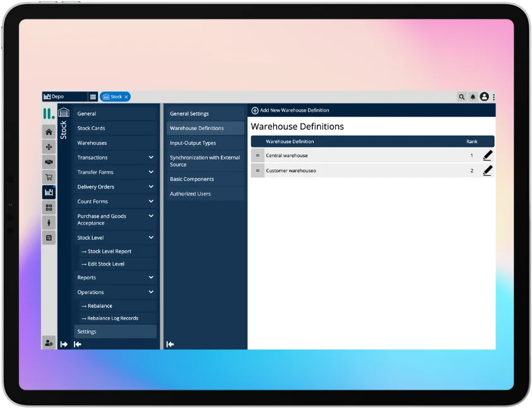Edit the Customer warehouseo row pencil
This screenshot has height=408, width=532.
click(x=487, y=170)
